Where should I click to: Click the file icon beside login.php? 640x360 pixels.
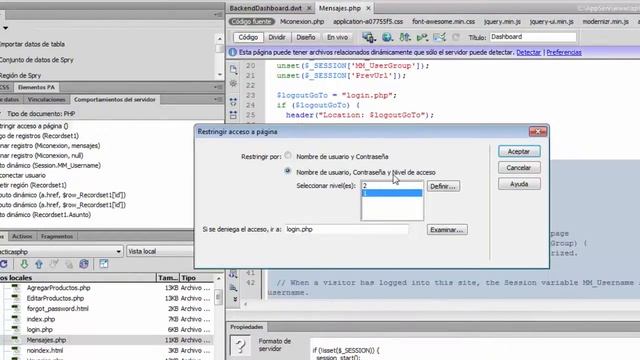click(16, 329)
